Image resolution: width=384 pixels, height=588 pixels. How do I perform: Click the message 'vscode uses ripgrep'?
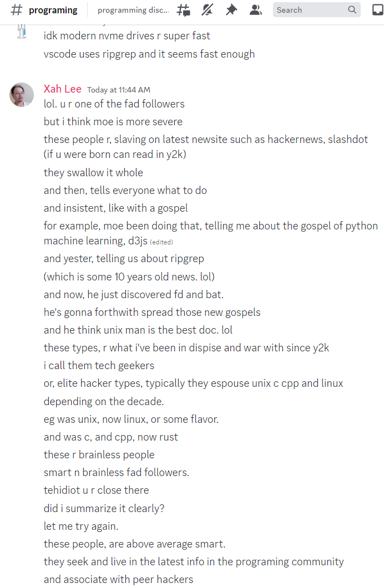coord(149,54)
